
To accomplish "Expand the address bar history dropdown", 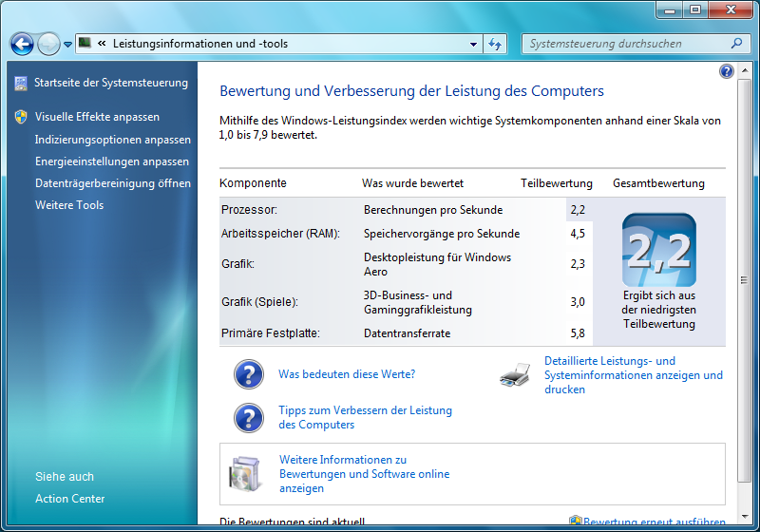I will click(473, 44).
